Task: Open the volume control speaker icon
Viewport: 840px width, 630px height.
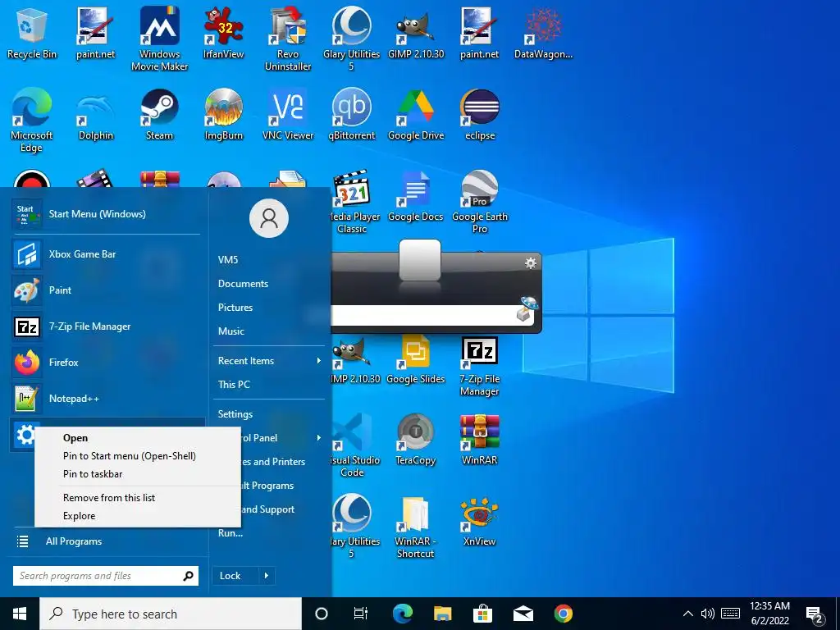Action: pyautogui.click(x=708, y=614)
